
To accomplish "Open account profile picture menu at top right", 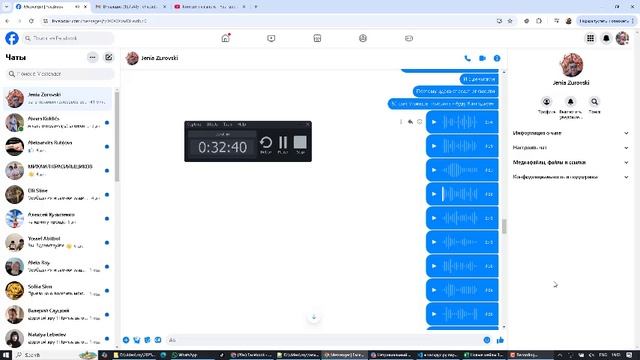I will click(622, 38).
